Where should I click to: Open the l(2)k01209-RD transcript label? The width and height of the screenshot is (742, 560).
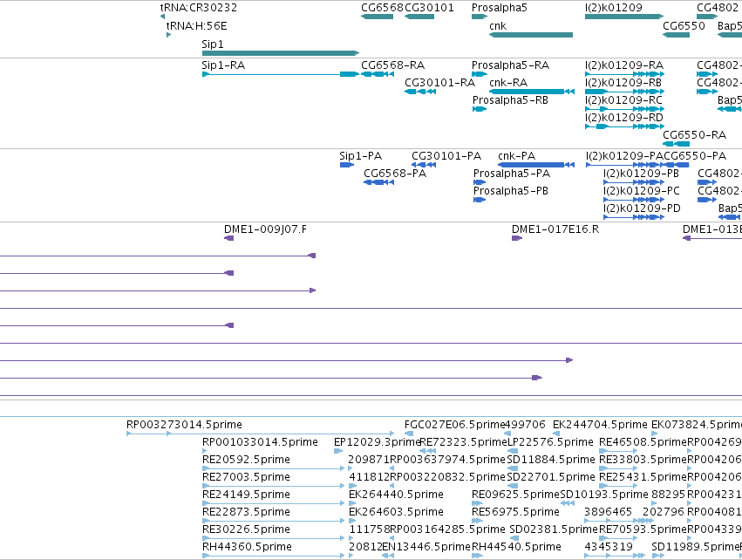624,118
